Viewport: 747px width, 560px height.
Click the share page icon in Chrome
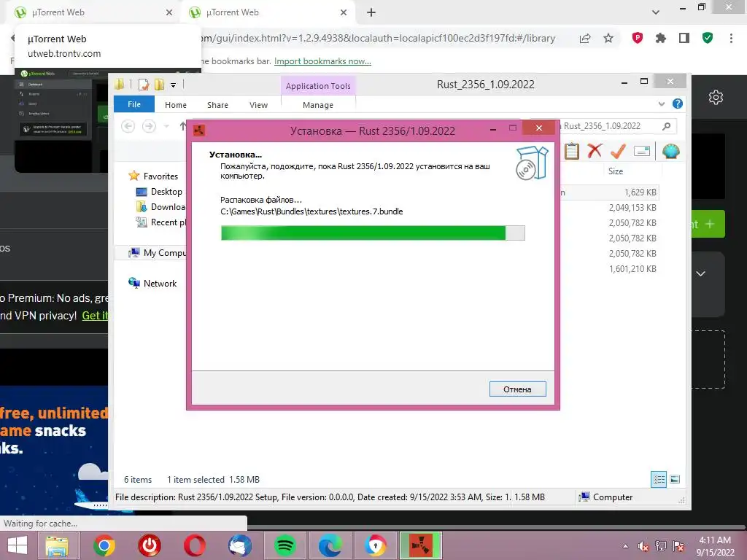(x=585, y=39)
